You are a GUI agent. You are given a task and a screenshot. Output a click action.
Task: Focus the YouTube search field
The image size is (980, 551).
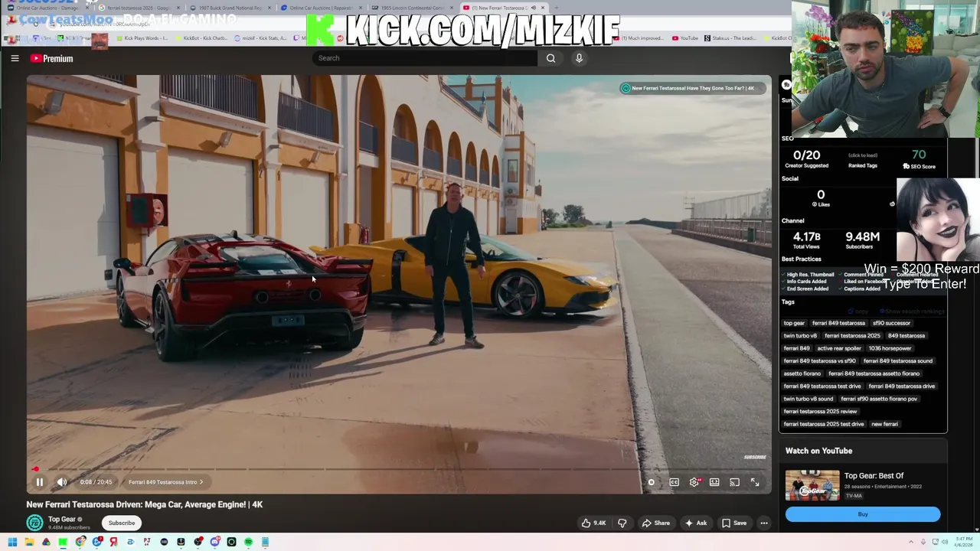pyautogui.click(x=425, y=58)
